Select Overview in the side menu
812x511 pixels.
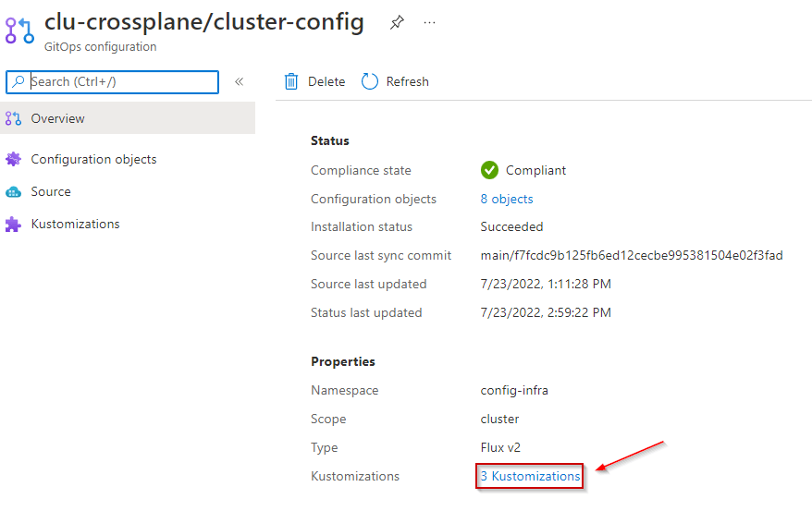tap(57, 118)
